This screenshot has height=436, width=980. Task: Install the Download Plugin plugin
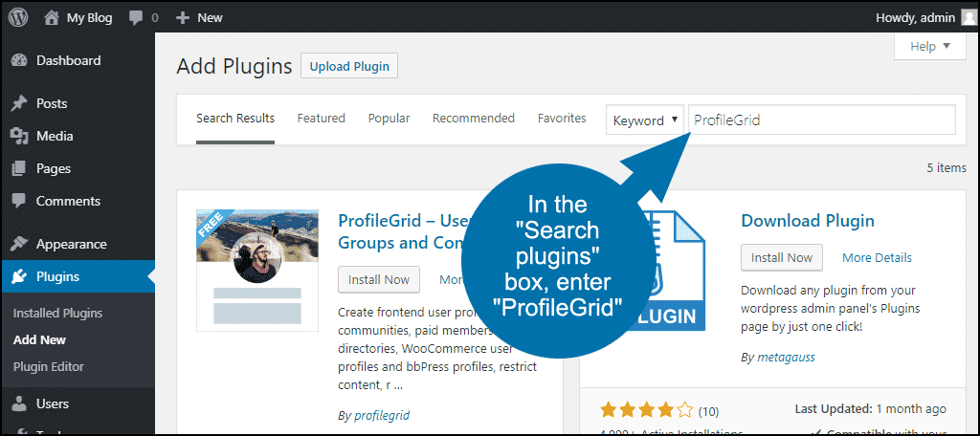click(x=782, y=257)
